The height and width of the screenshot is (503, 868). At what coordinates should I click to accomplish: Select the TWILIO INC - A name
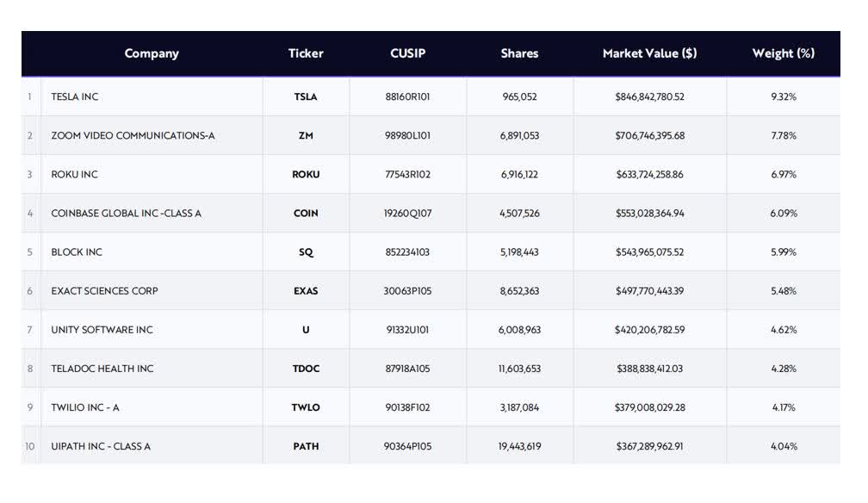tap(85, 407)
